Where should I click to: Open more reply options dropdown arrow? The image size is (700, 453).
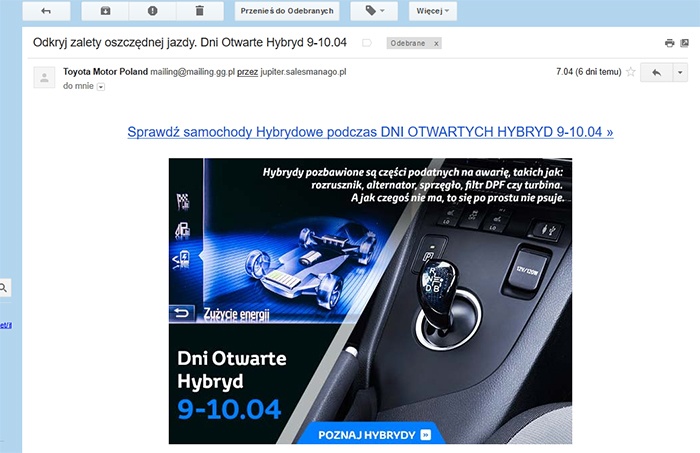[680, 72]
